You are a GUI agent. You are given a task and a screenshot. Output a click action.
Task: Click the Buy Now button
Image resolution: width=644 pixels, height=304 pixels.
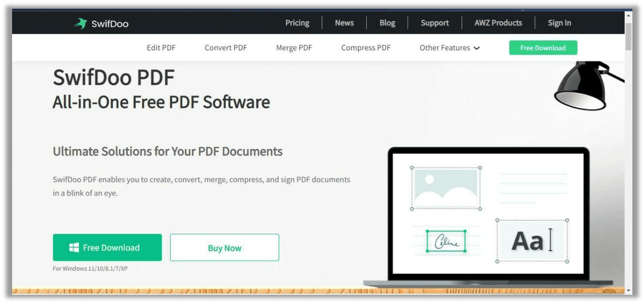[x=224, y=248]
